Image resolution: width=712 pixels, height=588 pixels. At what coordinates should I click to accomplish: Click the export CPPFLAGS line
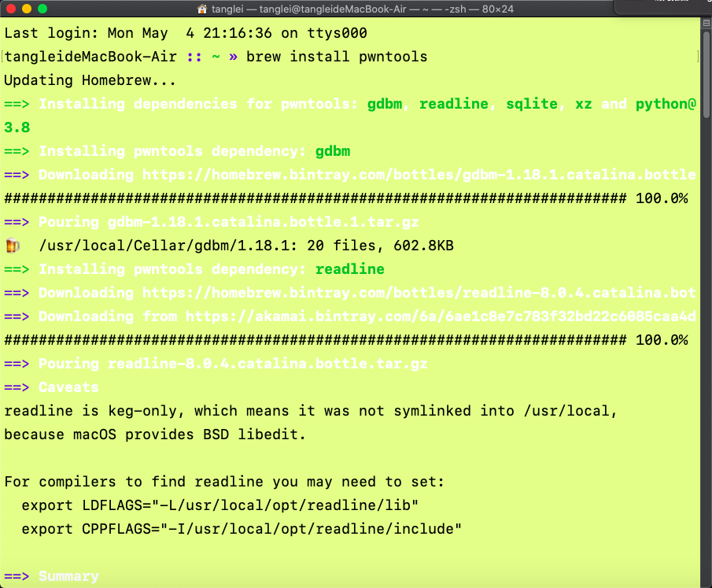(242, 529)
